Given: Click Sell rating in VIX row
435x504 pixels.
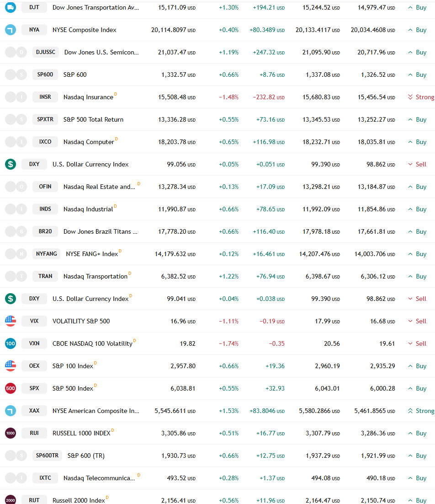Looking at the screenshot, I should (417, 321).
